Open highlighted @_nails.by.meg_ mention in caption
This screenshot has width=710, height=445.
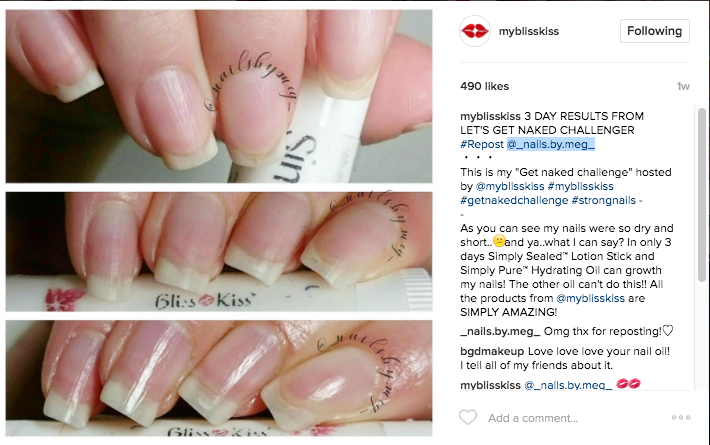(x=551, y=144)
